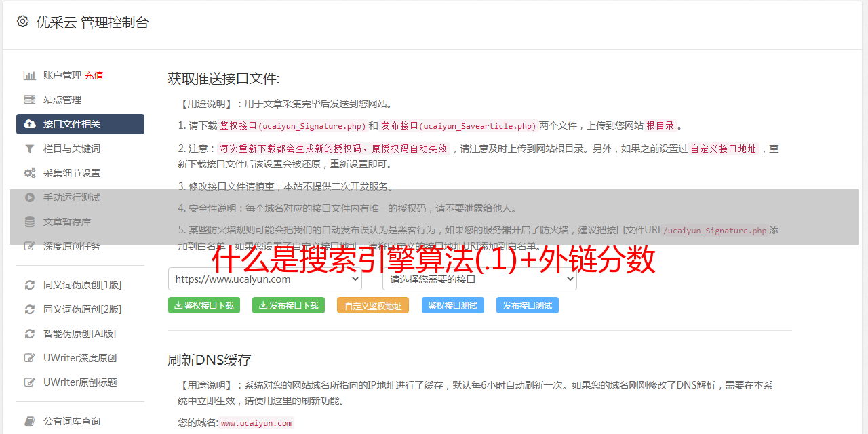The width and height of the screenshot is (868, 434).
Task: Click the book icon for 公有词库查询
Action: click(30, 421)
